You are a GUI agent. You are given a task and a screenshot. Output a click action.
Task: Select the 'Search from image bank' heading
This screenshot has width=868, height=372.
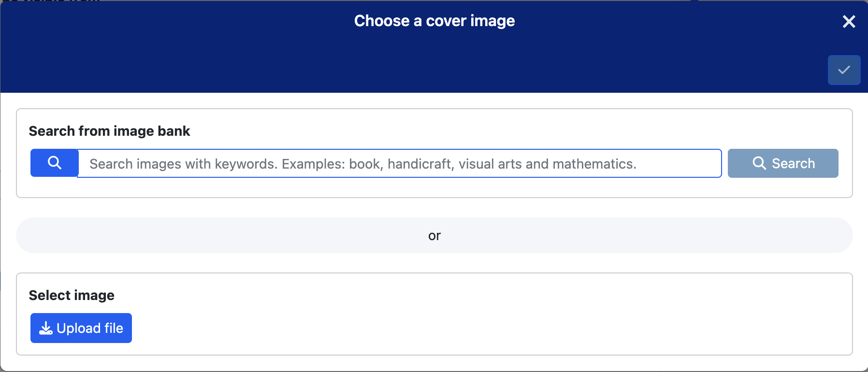click(109, 131)
